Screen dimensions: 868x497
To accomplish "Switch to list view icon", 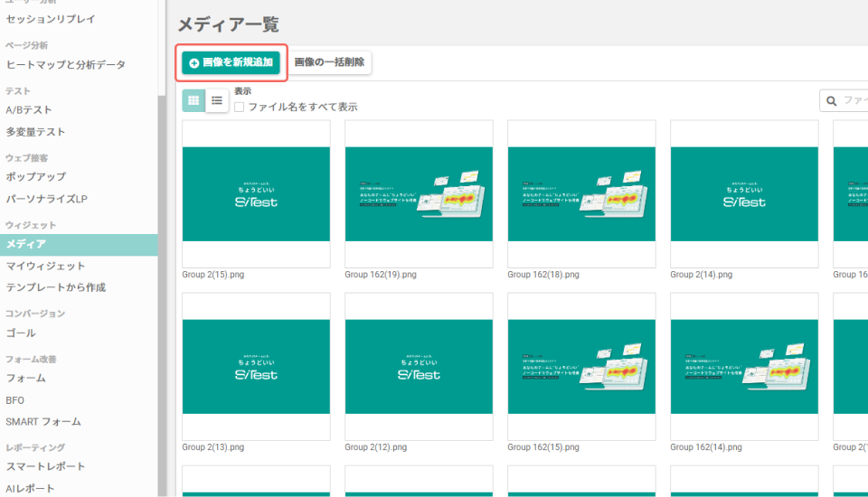I will 217,100.
